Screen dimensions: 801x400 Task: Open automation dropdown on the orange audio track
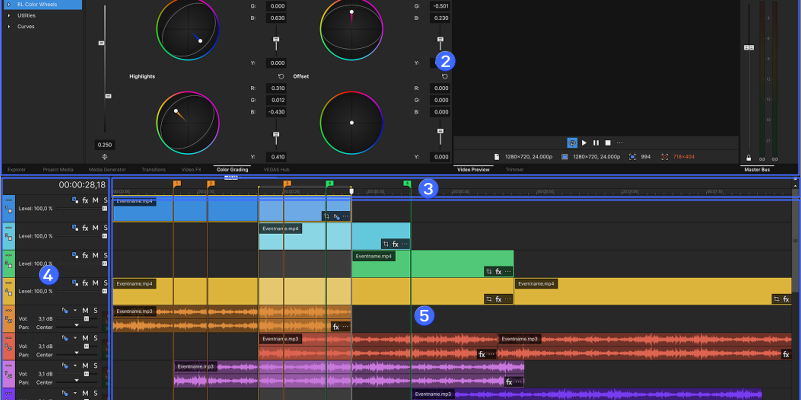point(76,310)
